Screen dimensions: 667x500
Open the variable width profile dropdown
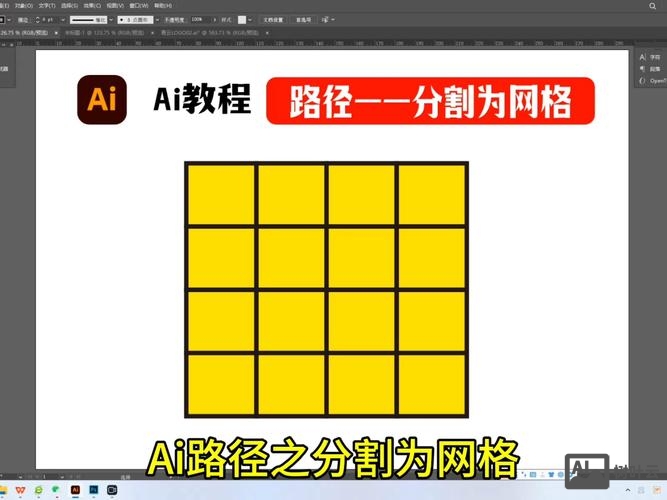(111, 20)
